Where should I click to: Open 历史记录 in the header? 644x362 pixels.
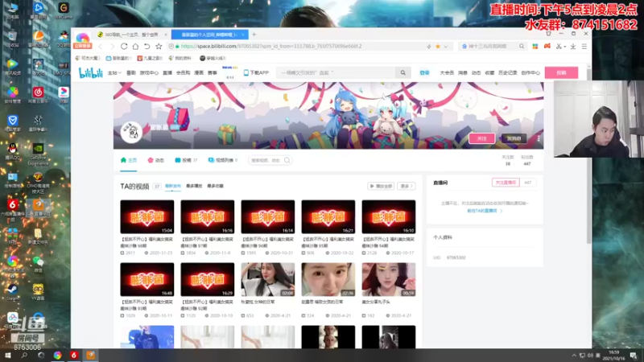508,72
